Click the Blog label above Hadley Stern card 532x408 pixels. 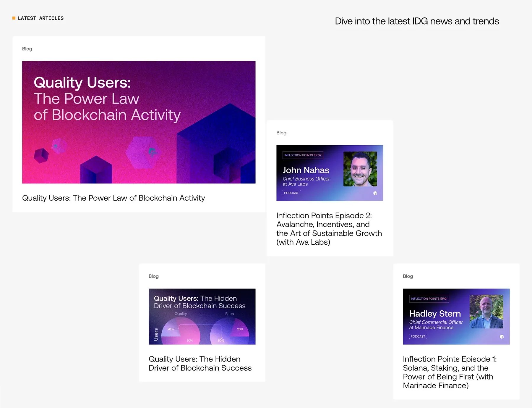click(x=408, y=276)
